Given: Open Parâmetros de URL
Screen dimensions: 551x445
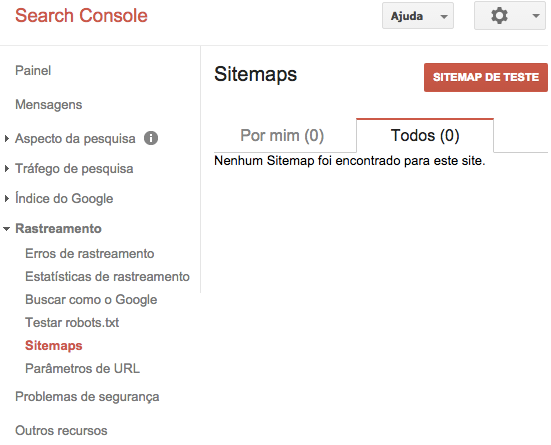Looking at the screenshot, I should pos(83,369).
